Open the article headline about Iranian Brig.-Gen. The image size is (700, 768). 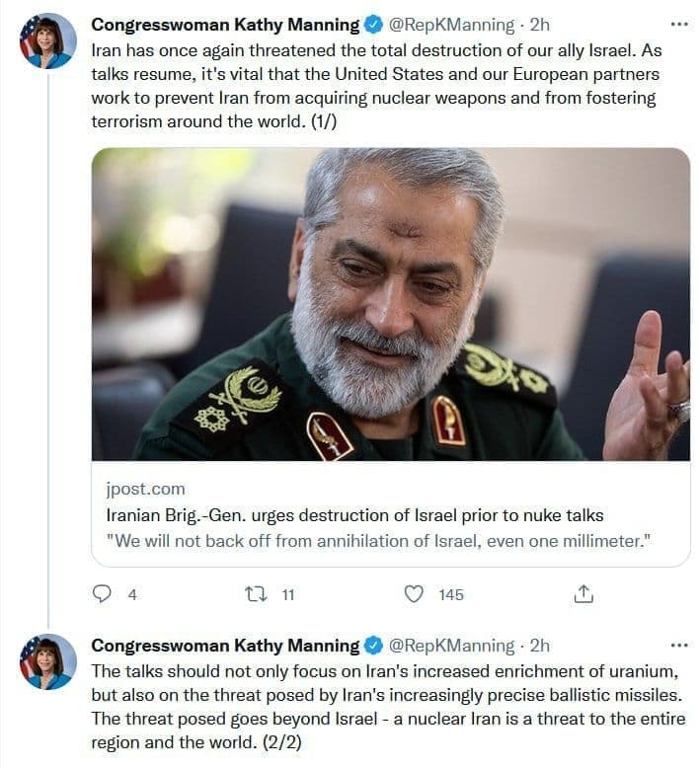point(353,515)
